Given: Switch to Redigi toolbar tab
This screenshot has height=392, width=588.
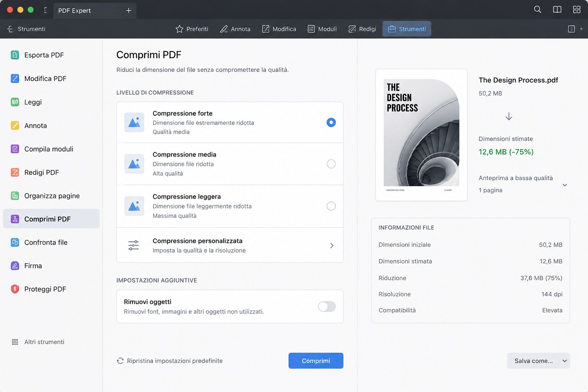Looking at the screenshot, I should pos(362,29).
